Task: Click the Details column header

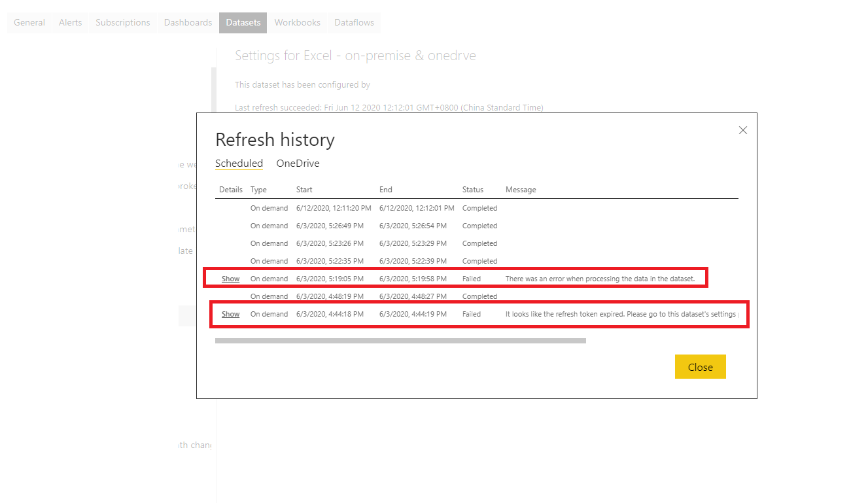Action: click(x=231, y=190)
